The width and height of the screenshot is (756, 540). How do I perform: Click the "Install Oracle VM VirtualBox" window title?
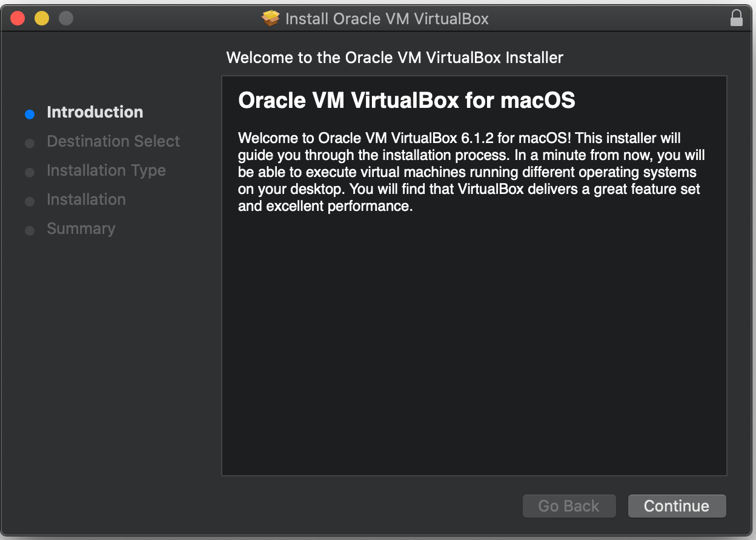386,19
